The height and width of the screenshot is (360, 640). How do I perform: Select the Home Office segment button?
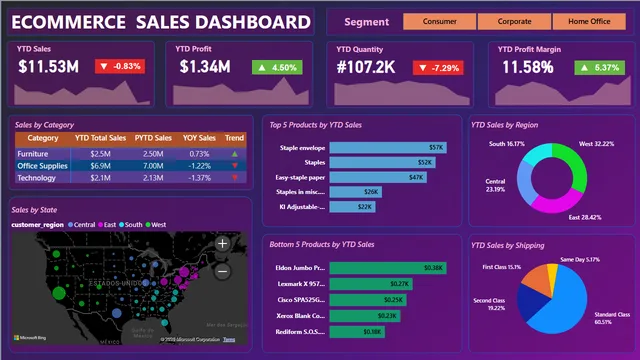click(x=589, y=22)
